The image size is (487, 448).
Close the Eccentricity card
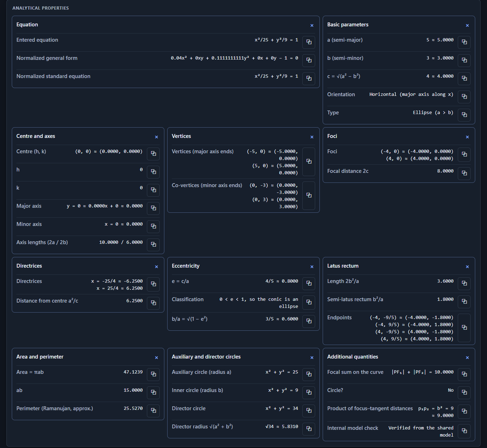pos(312,267)
